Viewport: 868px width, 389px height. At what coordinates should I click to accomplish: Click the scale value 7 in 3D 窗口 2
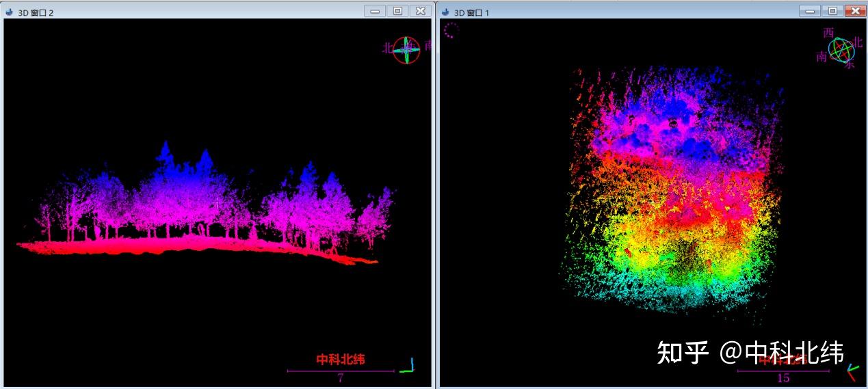pyautogui.click(x=341, y=377)
